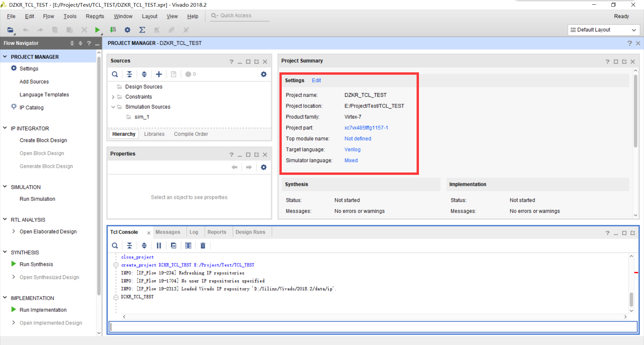Toggle column selection mode in Tcl Console

click(188, 246)
